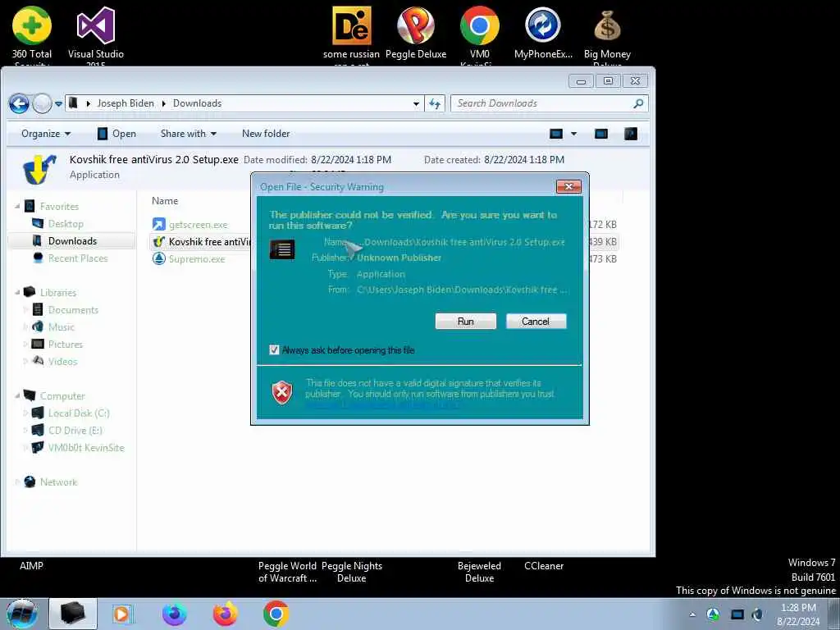
Task: Open VM0b0t KevinSite drive
Action: coord(85,448)
